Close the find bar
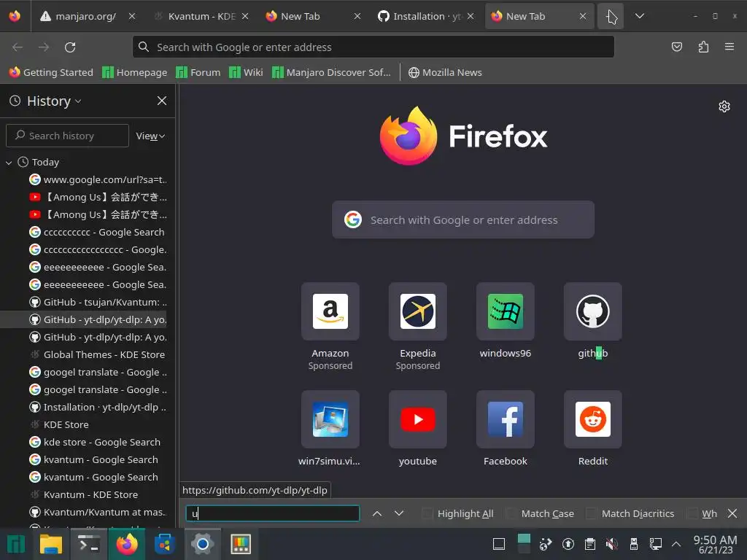 732,513
